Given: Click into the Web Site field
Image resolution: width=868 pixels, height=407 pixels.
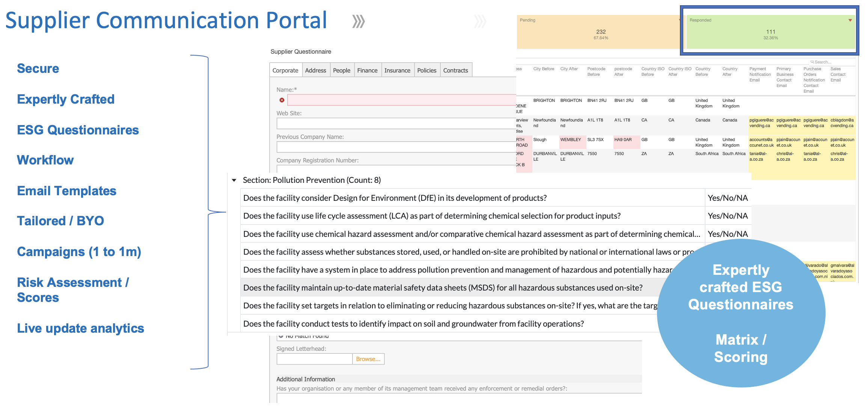Looking at the screenshot, I should point(396,124).
